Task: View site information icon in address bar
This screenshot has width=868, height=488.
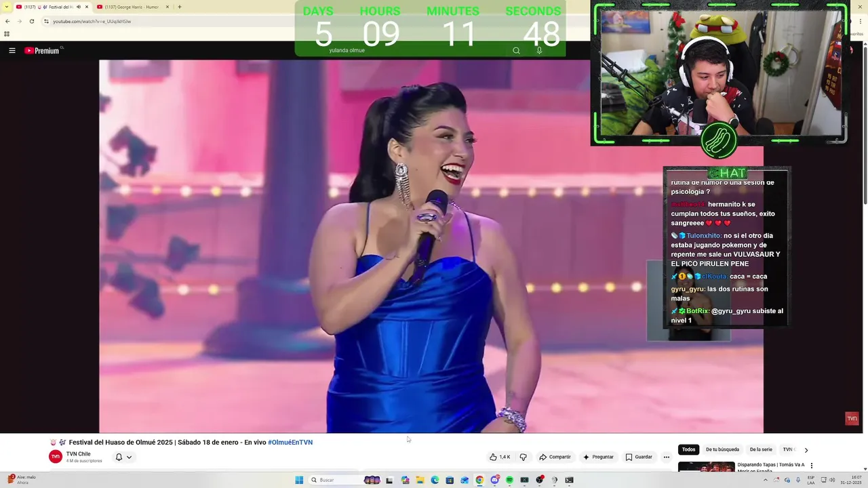Action: pos(46,21)
